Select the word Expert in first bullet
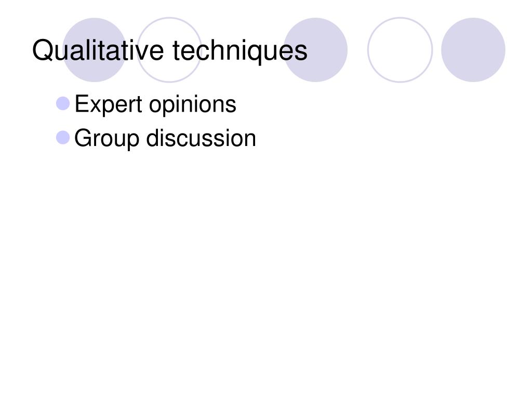The width and height of the screenshot is (532, 399). pos(108,104)
